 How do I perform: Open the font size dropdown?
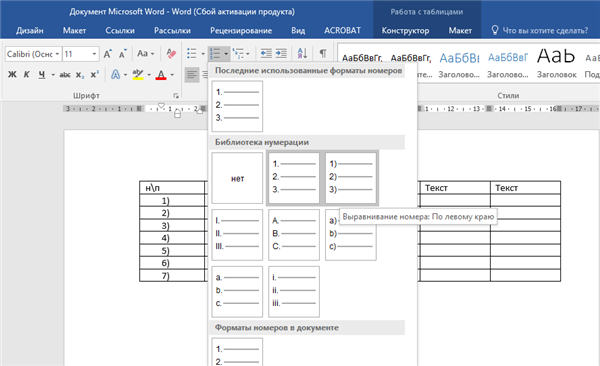coord(94,54)
